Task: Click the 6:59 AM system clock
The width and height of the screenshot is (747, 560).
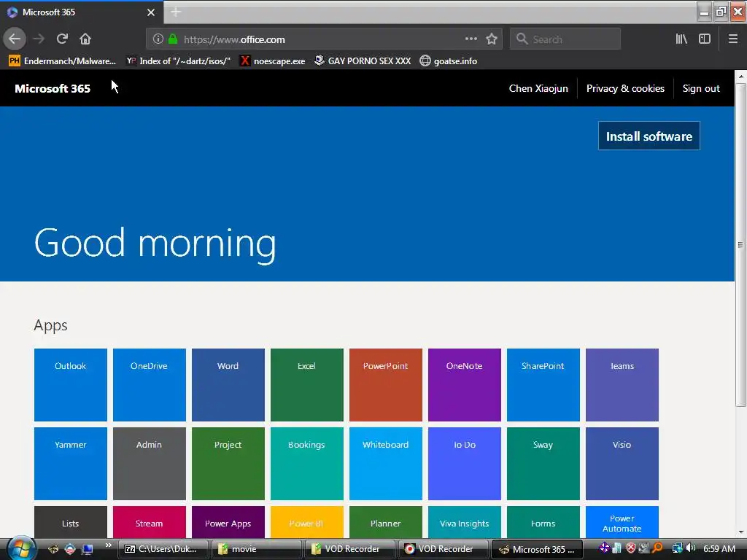Action: pos(719,549)
